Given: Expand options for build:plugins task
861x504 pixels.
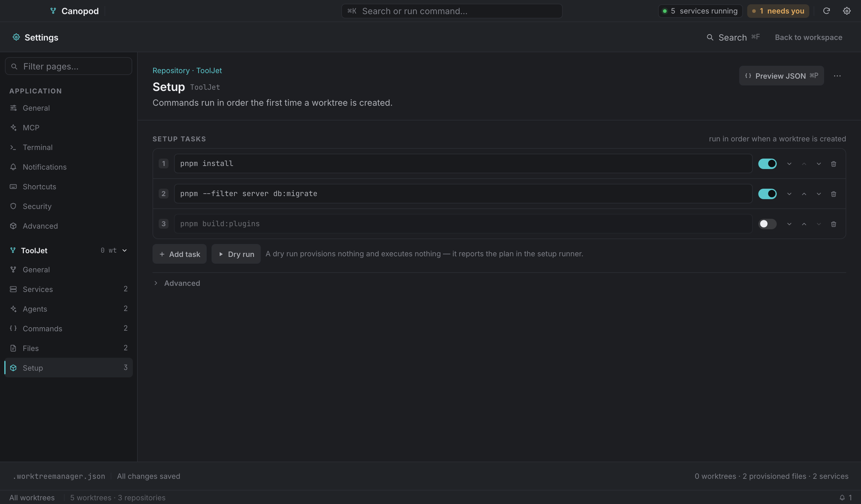Looking at the screenshot, I should pos(789,224).
